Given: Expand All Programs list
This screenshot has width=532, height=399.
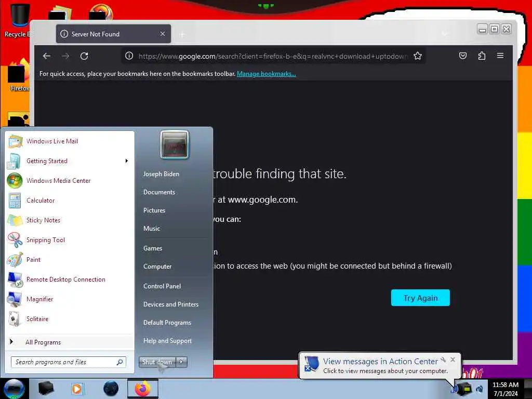Looking at the screenshot, I should tap(70, 342).
